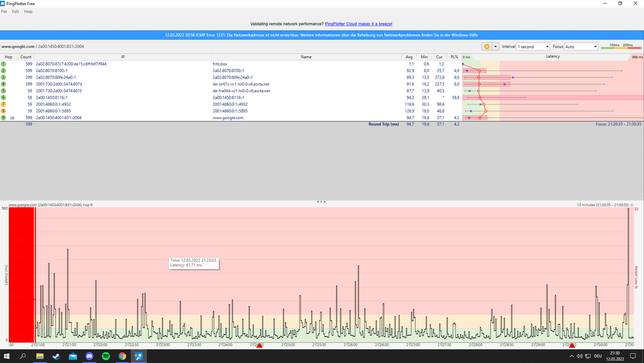Open the notification center icon
644x363 pixels.
633,356
